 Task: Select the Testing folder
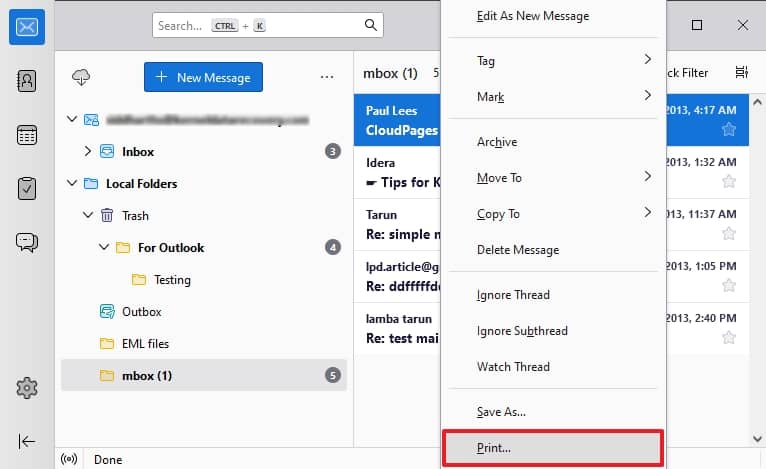(204, 279)
